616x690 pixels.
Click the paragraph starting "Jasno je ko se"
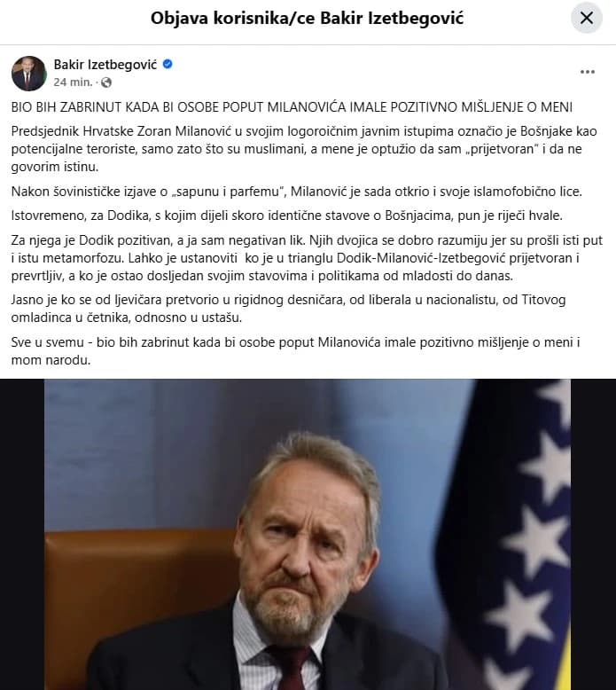point(288,309)
